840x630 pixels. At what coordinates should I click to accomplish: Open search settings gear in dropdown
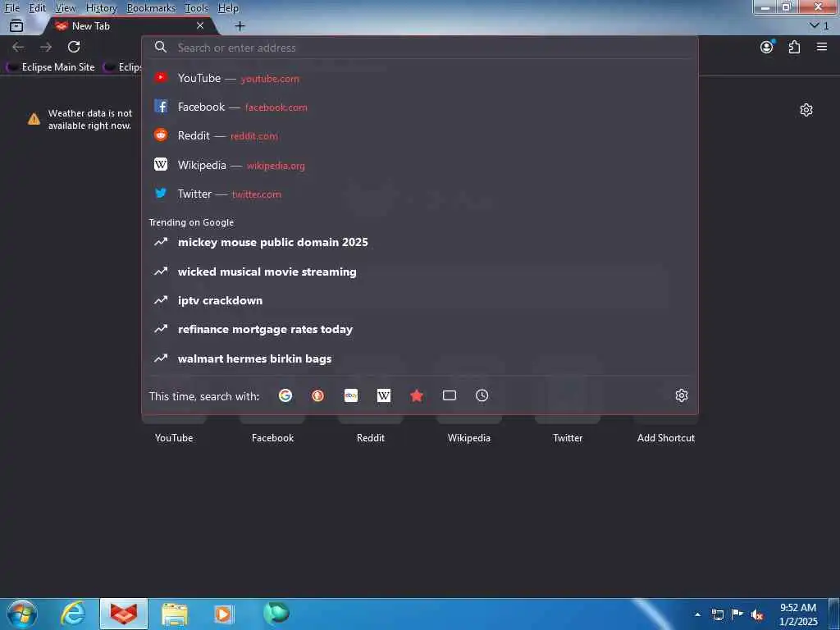point(682,395)
